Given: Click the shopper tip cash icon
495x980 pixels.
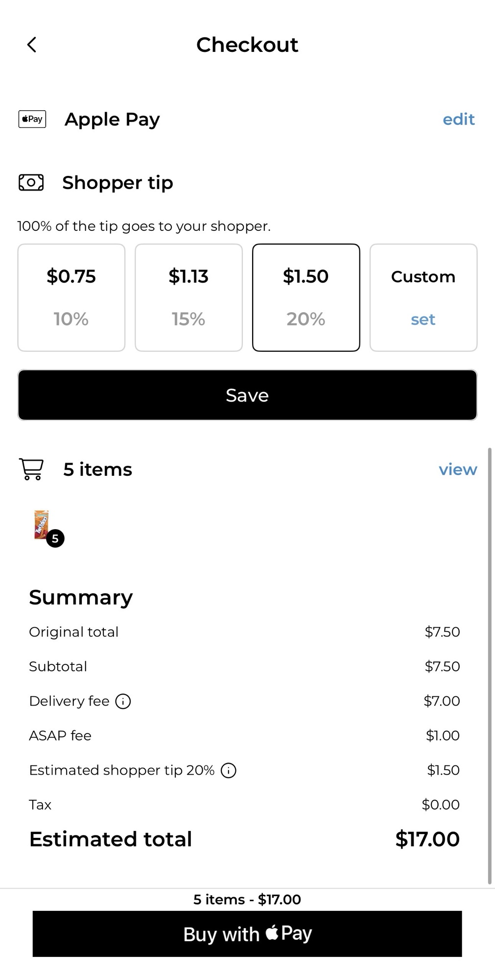Looking at the screenshot, I should tap(31, 183).
